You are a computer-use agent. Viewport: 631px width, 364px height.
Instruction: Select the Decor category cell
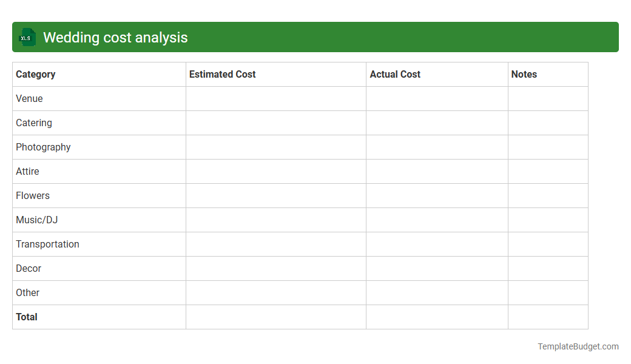point(29,268)
